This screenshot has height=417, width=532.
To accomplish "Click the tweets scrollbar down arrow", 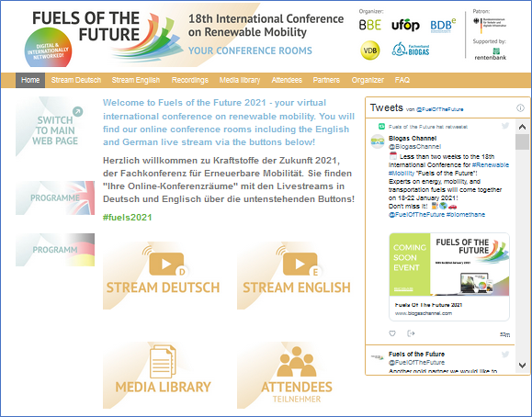I will click(x=522, y=366).
